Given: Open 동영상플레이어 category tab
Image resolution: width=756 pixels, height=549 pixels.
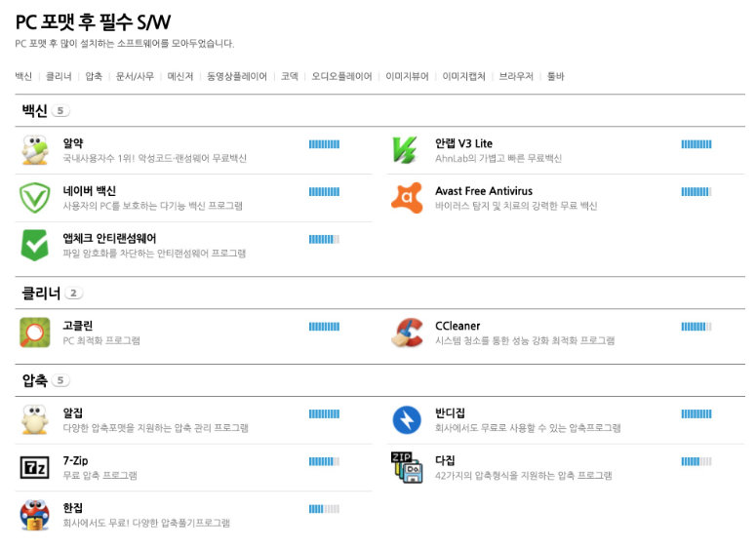Looking at the screenshot, I should 237,76.
